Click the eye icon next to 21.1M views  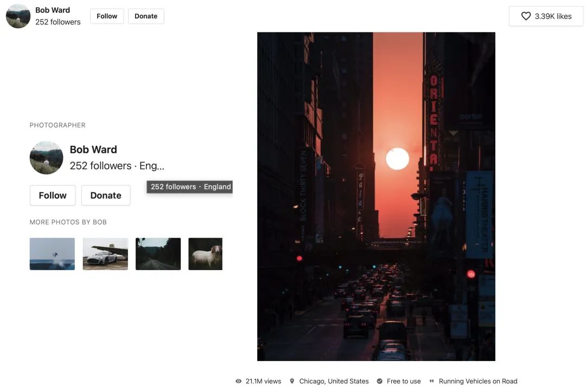(238, 381)
